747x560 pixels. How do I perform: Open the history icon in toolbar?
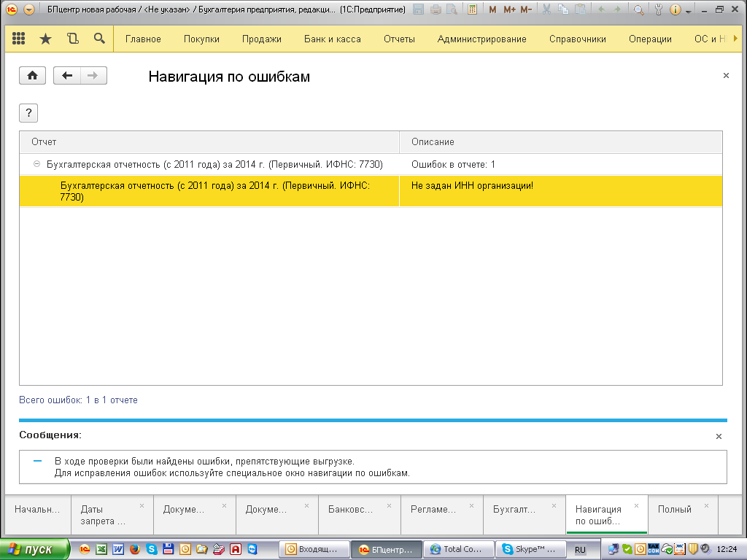click(72, 39)
